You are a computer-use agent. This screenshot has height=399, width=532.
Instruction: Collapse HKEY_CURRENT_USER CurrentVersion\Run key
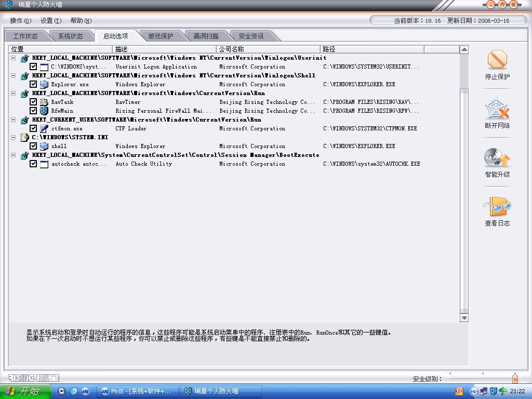(x=13, y=120)
